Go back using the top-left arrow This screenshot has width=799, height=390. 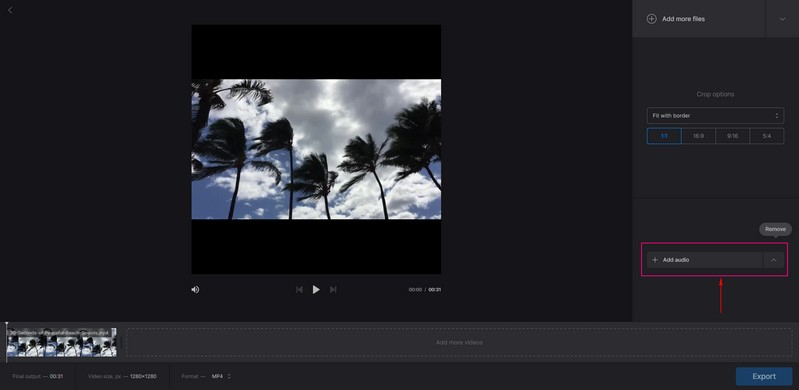point(10,10)
